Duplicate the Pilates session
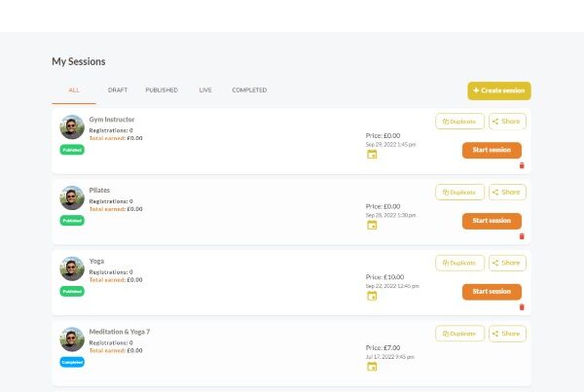The image size is (584, 392). (459, 193)
